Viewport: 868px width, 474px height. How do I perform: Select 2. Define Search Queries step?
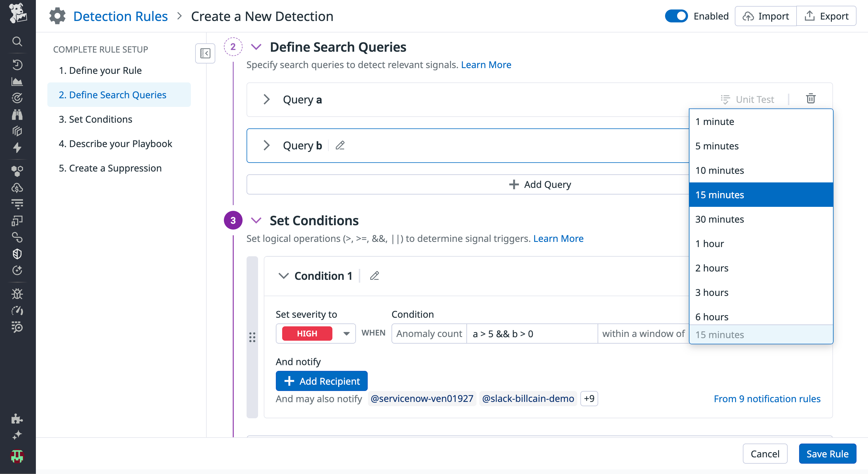(x=112, y=95)
